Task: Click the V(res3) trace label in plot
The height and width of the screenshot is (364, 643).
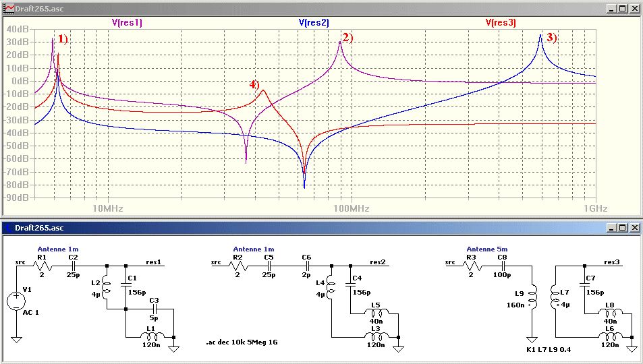Action: tap(500, 22)
